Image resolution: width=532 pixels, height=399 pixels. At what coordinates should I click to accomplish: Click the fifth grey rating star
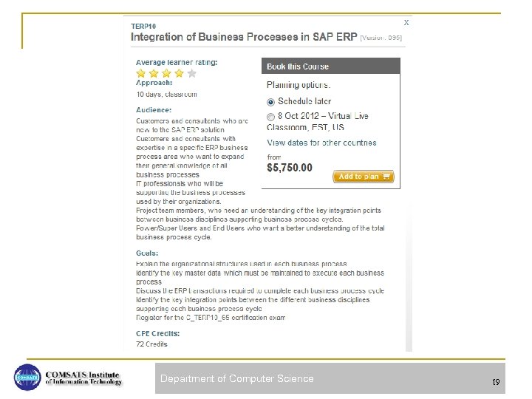coord(192,73)
